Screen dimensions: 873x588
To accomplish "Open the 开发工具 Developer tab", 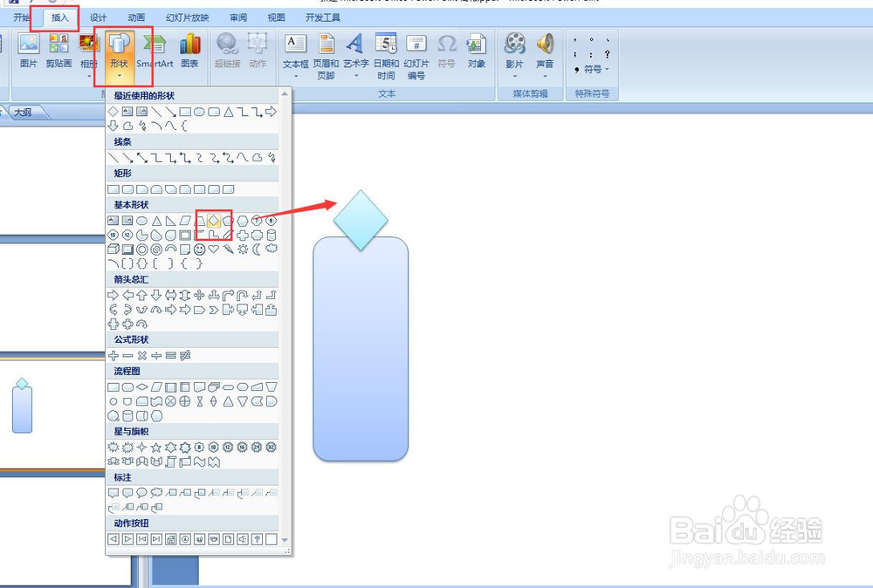I will click(x=322, y=17).
